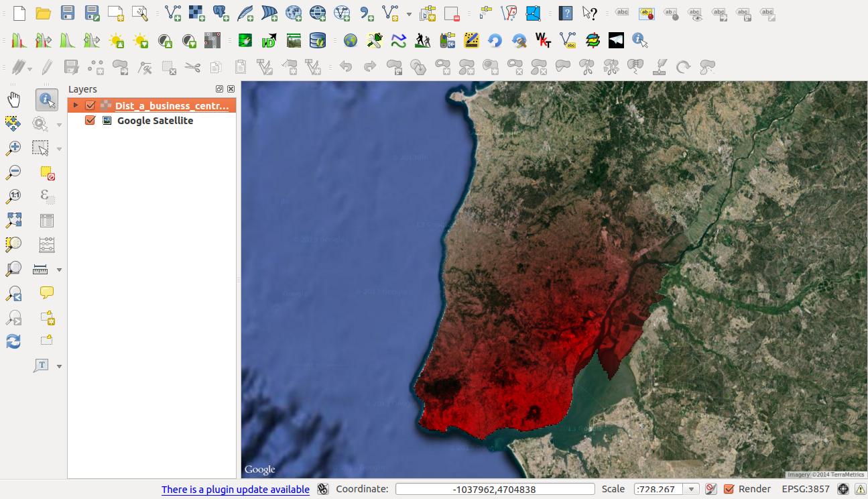Stop map rendering button
868x499 pixels.
pyautogui.click(x=711, y=489)
